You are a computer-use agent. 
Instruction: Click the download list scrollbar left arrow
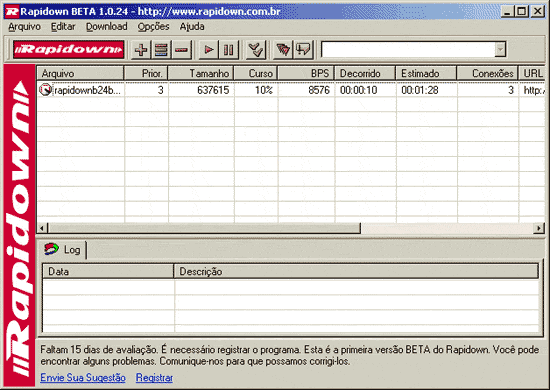point(42,228)
